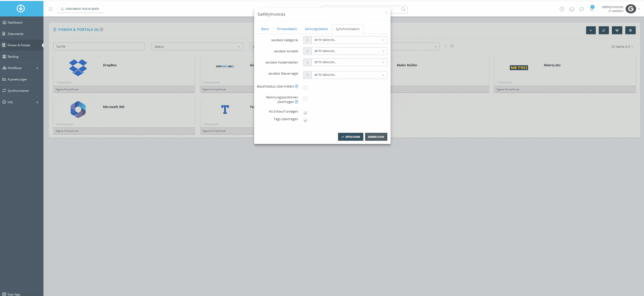Click help icon next to Firmen & Portale
This screenshot has width=644, height=296.
(102, 30)
